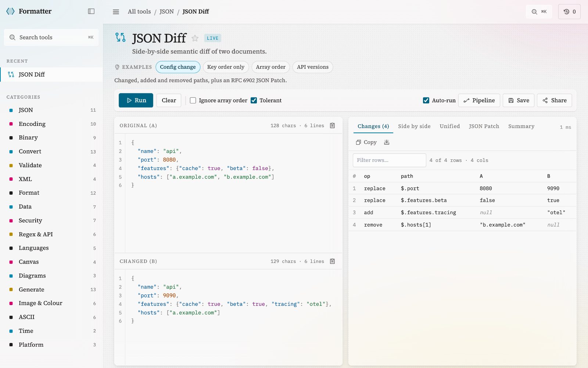
Task: Select the Config change example
Action: pyautogui.click(x=178, y=67)
